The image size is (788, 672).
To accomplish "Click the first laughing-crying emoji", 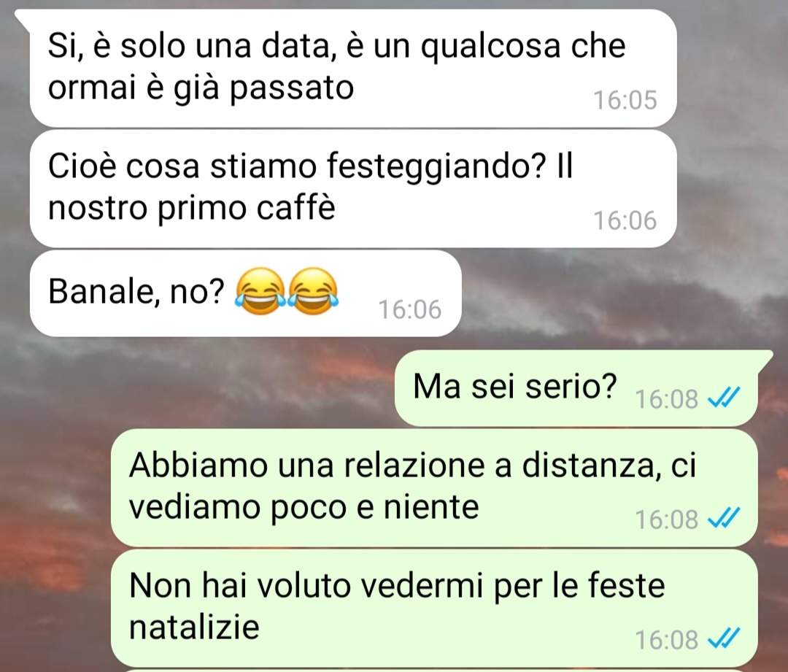I will (260, 292).
